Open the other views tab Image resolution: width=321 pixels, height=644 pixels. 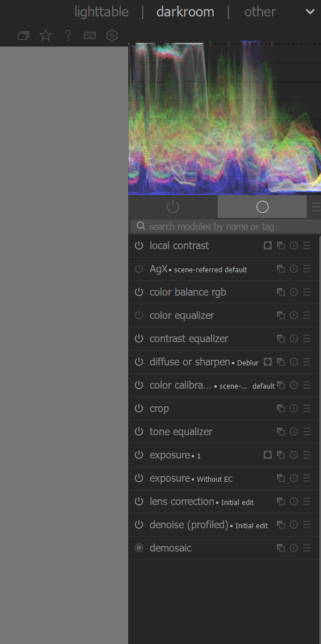point(260,12)
